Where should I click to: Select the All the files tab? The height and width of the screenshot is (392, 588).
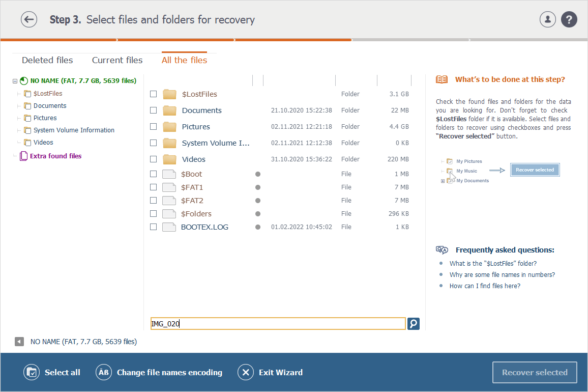(184, 60)
